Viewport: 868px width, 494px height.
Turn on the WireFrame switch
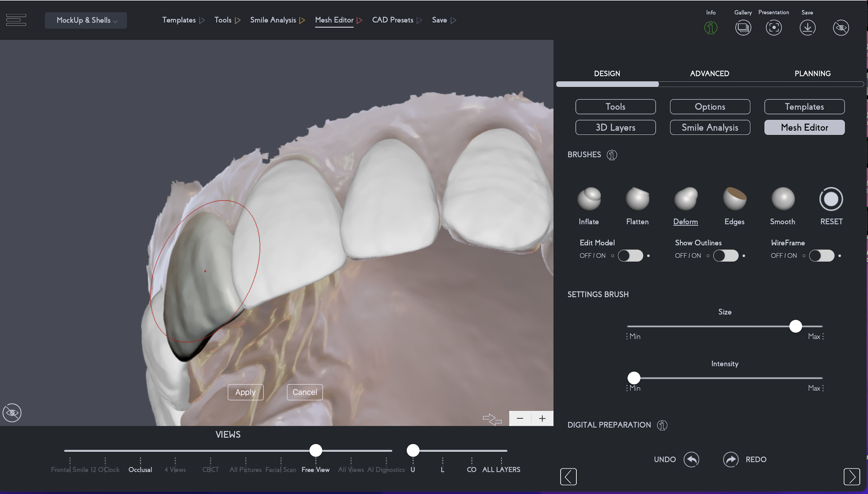pyautogui.click(x=822, y=256)
